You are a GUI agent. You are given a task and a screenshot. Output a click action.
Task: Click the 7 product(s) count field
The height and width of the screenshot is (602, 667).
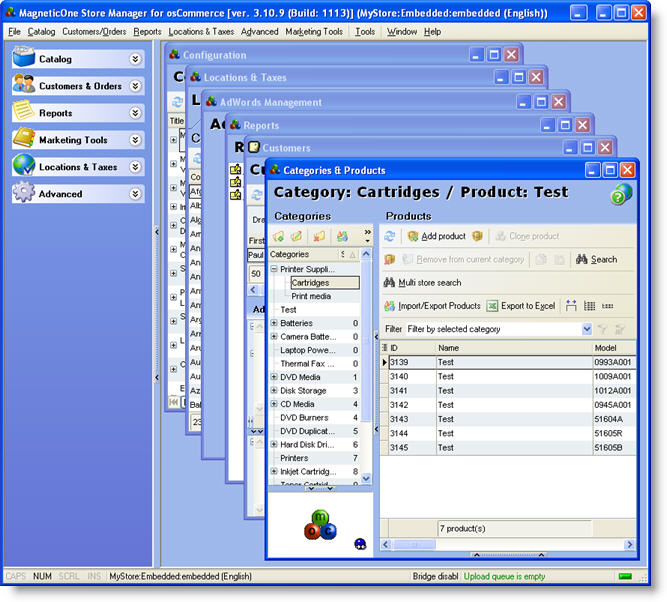coord(514,528)
